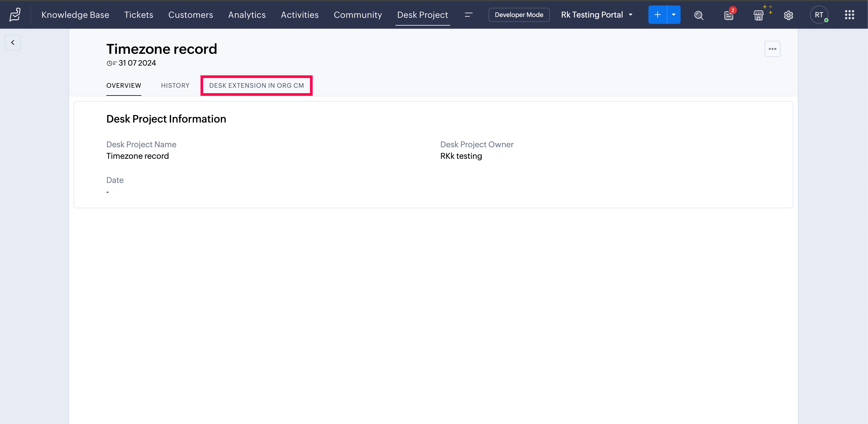Click the Timezone record title heading
The image size is (868, 424).
click(162, 49)
